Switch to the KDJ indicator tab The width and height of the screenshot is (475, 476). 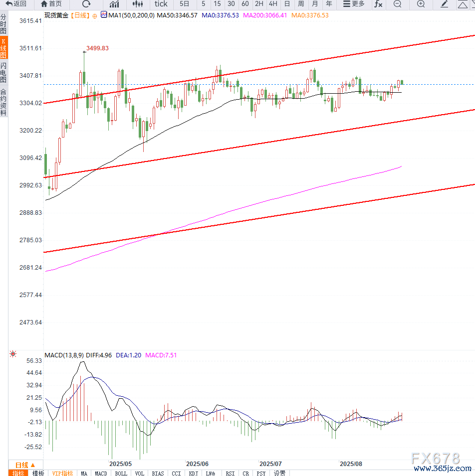193,473
